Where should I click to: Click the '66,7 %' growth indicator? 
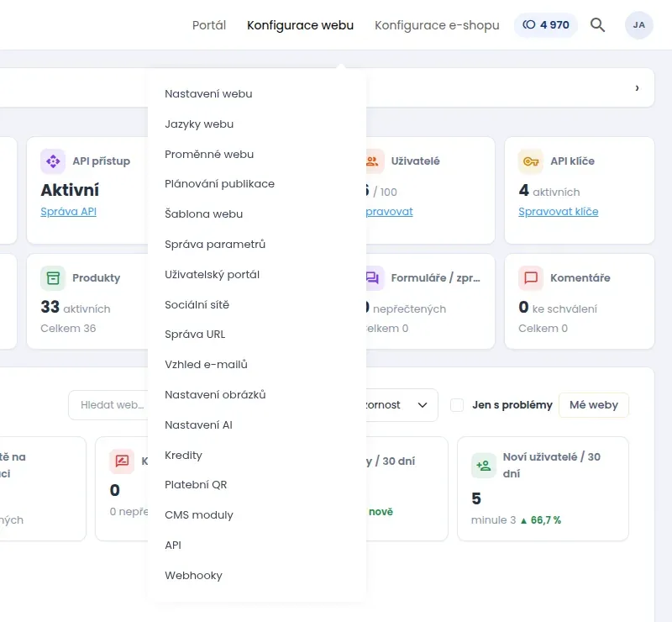(x=540, y=520)
